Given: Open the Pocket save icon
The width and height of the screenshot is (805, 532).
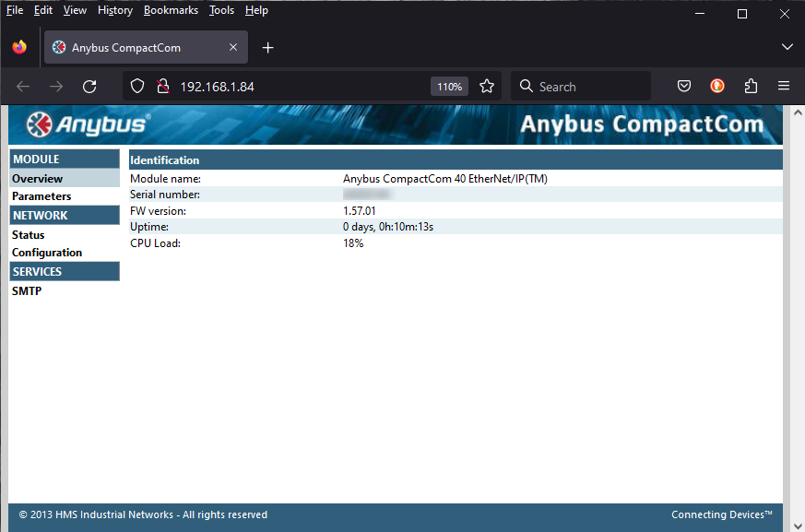Looking at the screenshot, I should click(684, 86).
